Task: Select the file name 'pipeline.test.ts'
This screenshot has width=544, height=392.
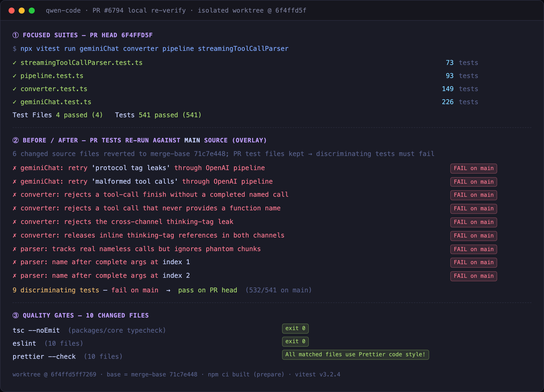Action: pyautogui.click(x=52, y=76)
